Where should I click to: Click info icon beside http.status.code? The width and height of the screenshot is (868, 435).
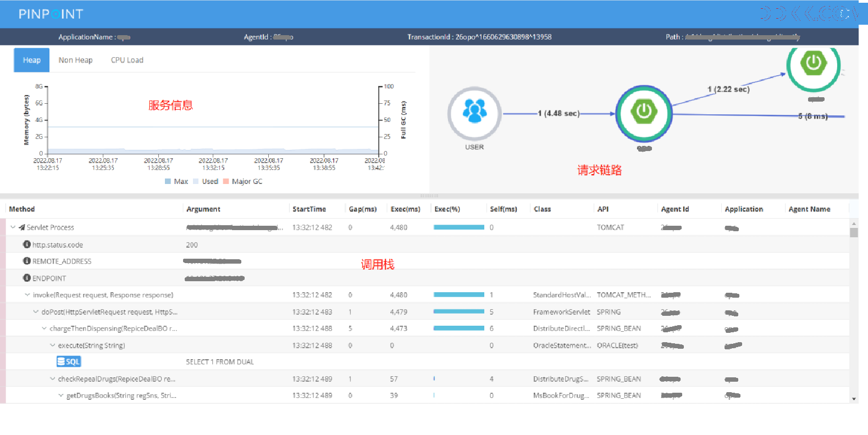(26, 244)
